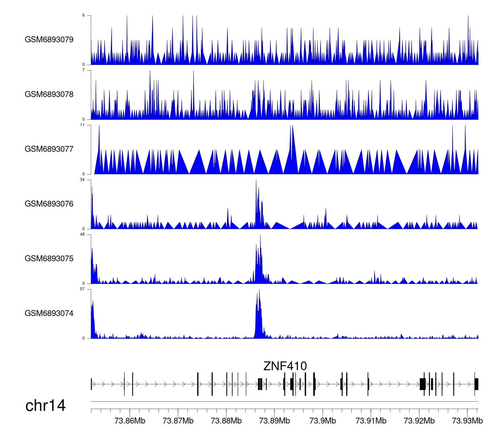
Task: Select the GSM6893074 track name
Action: point(49,313)
